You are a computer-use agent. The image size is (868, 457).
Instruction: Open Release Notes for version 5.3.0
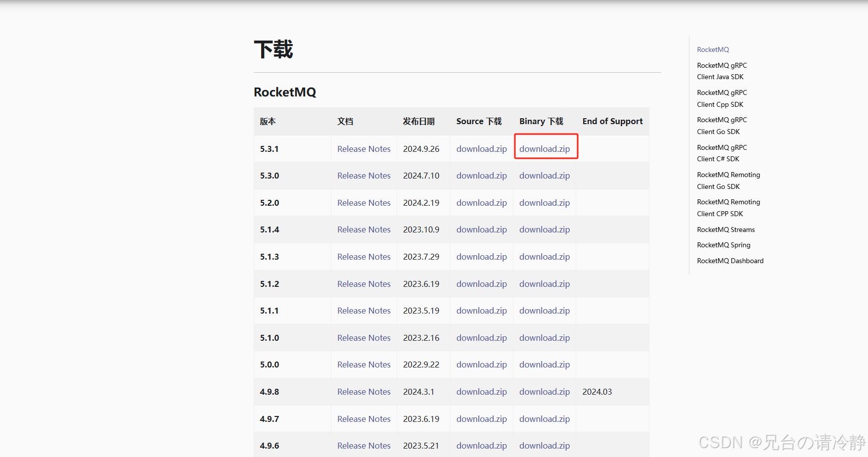point(364,176)
